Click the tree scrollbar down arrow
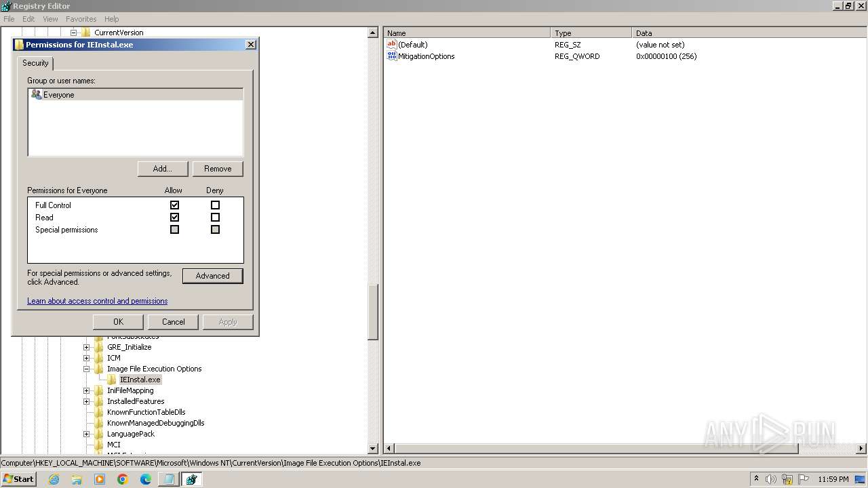Viewport: 868px width, 488px height. (372, 448)
